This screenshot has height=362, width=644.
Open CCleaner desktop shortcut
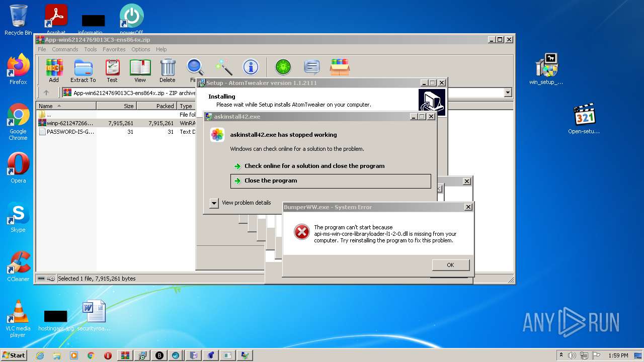pos(18,266)
